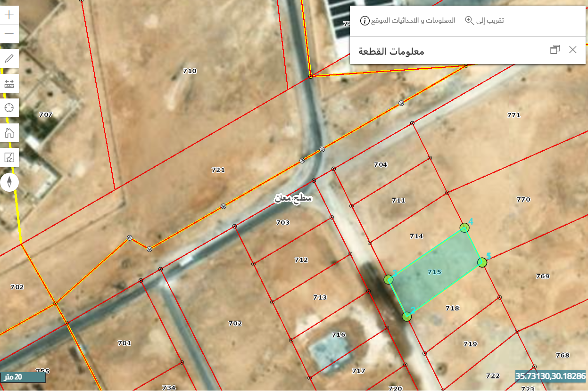Close the 'معلومات القطعة' popup
The height and width of the screenshot is (391, 588).
point(572,50)
